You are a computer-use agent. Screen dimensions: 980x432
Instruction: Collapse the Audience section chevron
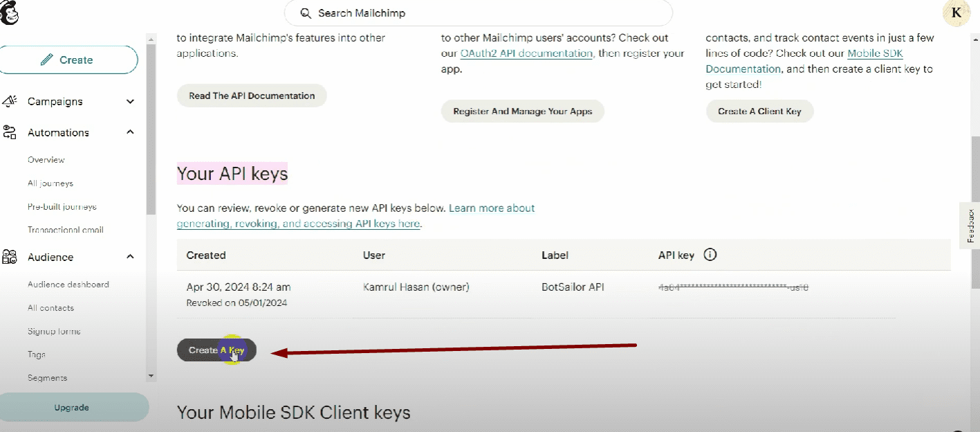point(130,257)
